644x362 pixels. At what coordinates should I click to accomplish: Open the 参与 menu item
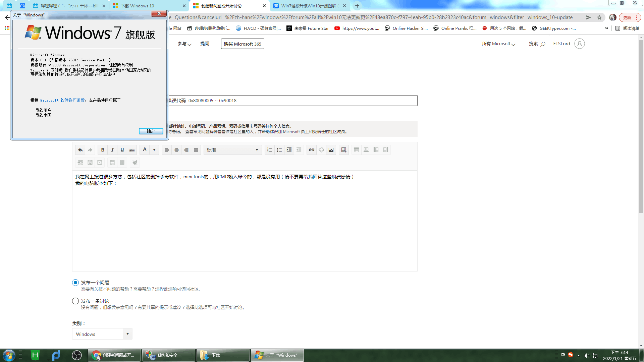pos(184,44)
